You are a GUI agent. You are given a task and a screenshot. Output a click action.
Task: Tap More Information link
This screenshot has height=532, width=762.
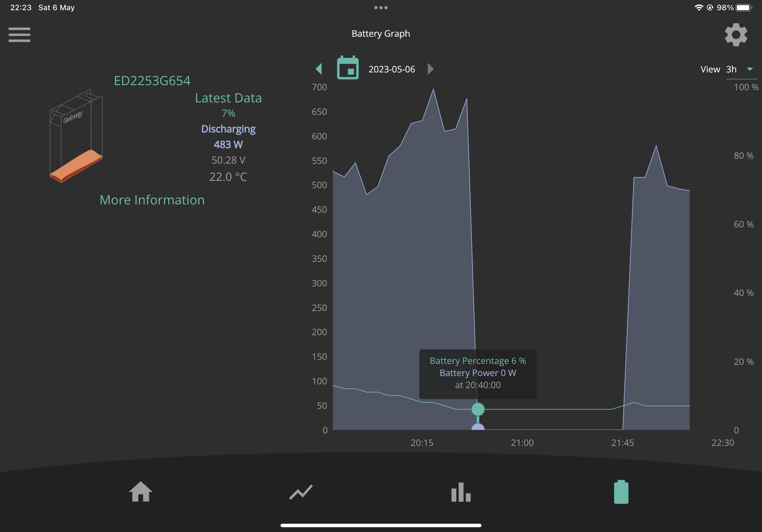point(152,200)
